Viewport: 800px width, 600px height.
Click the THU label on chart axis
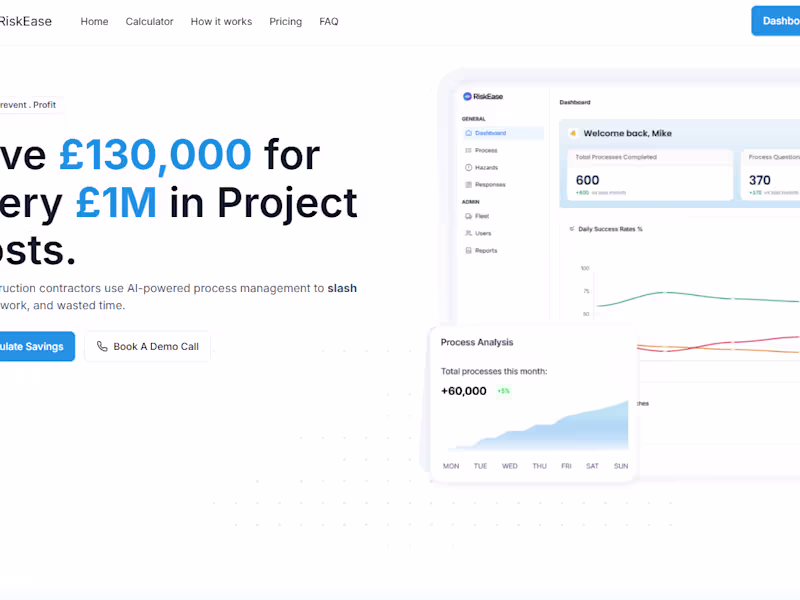[540, 466]
